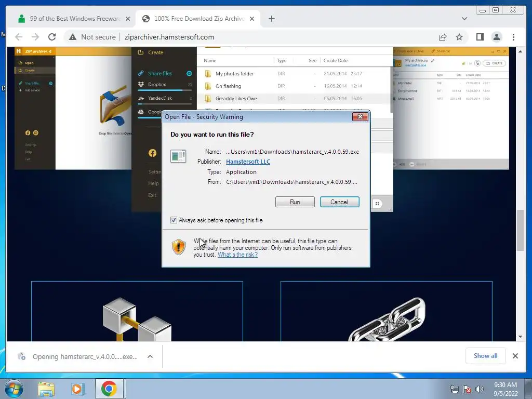Click Show all downloads
Screen dimensions: 532x399
coord(486,355)
